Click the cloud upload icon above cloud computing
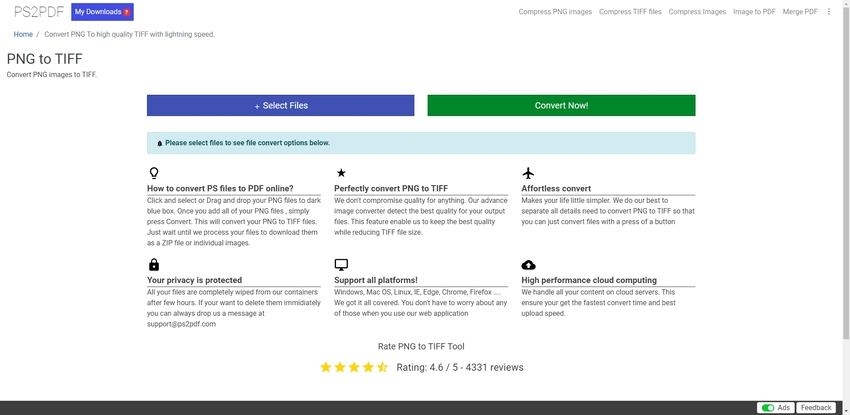This screenshot has height=415, width=850. [x=528, y=265]
